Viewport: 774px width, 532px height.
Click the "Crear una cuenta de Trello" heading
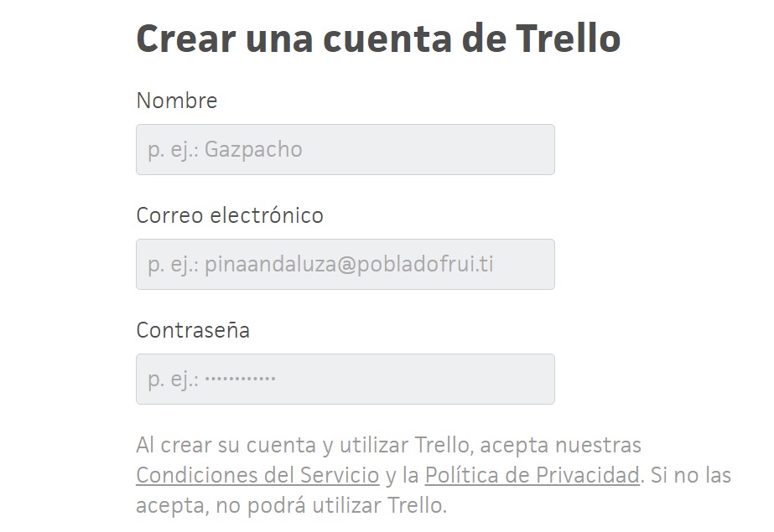(378, 39)
